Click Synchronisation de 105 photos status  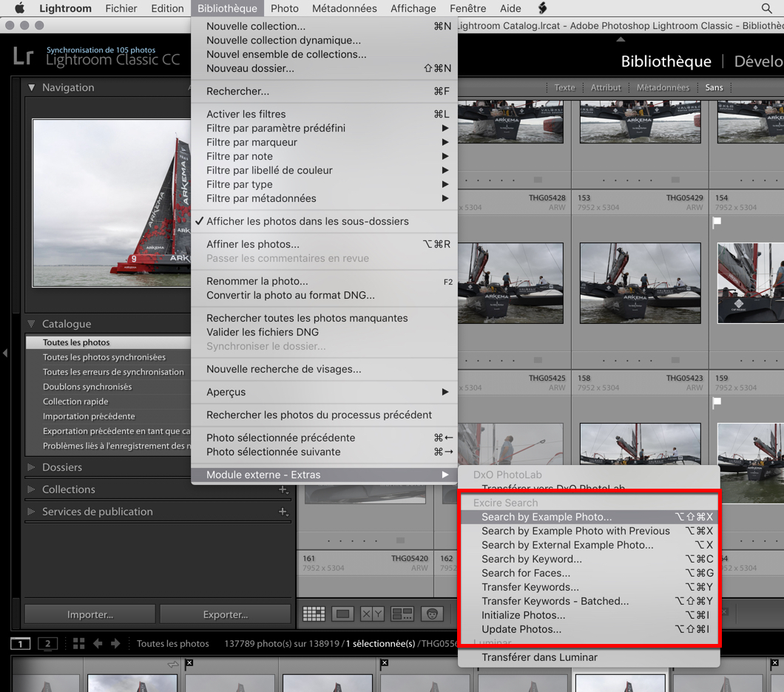(101, 50)
